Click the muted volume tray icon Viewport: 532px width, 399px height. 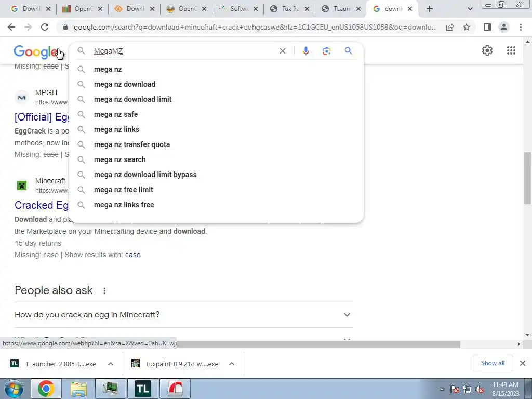[x=480, y=389]
